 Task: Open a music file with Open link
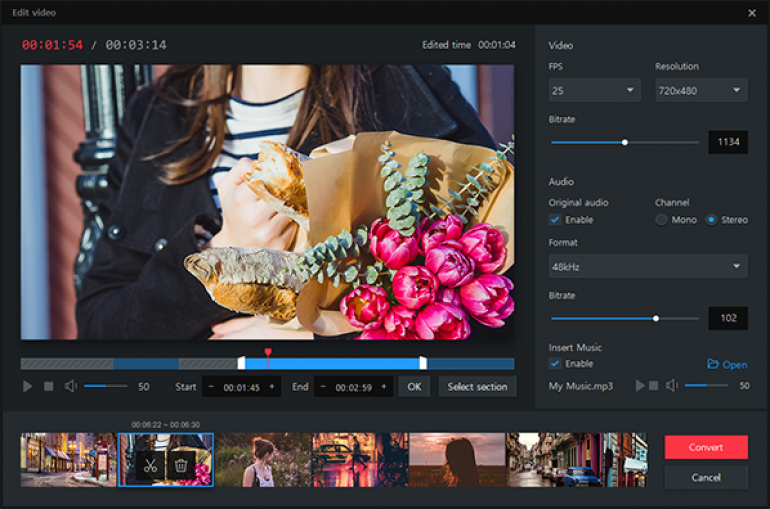pyautogui.click(x=727, y=365)
